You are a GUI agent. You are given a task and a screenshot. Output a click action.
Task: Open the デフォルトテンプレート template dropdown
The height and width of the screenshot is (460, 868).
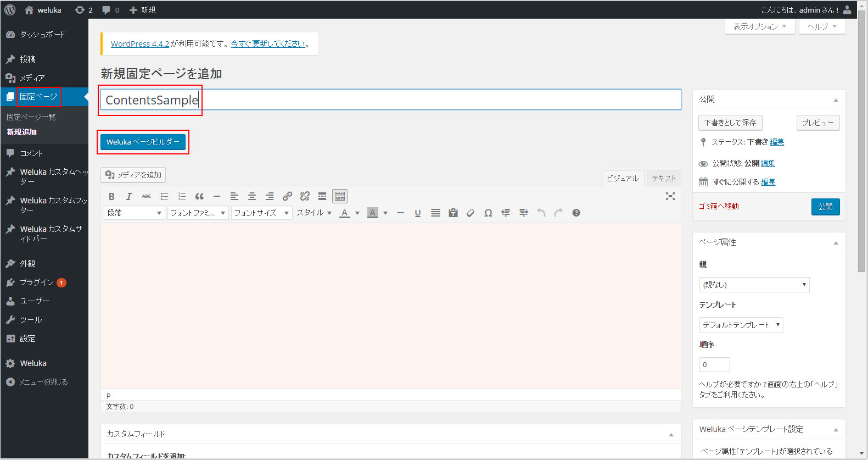pyautogui.click(x=741, y=325)
